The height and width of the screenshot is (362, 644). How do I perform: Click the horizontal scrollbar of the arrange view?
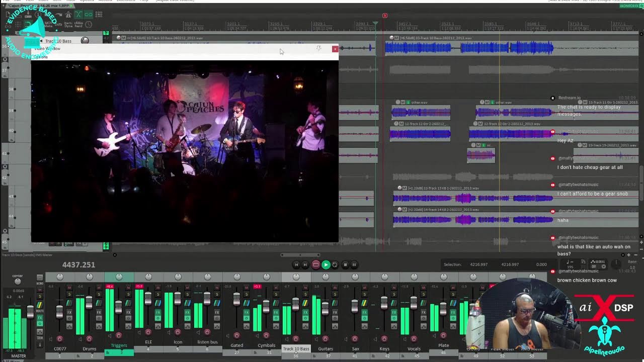(x=300, y=255)
